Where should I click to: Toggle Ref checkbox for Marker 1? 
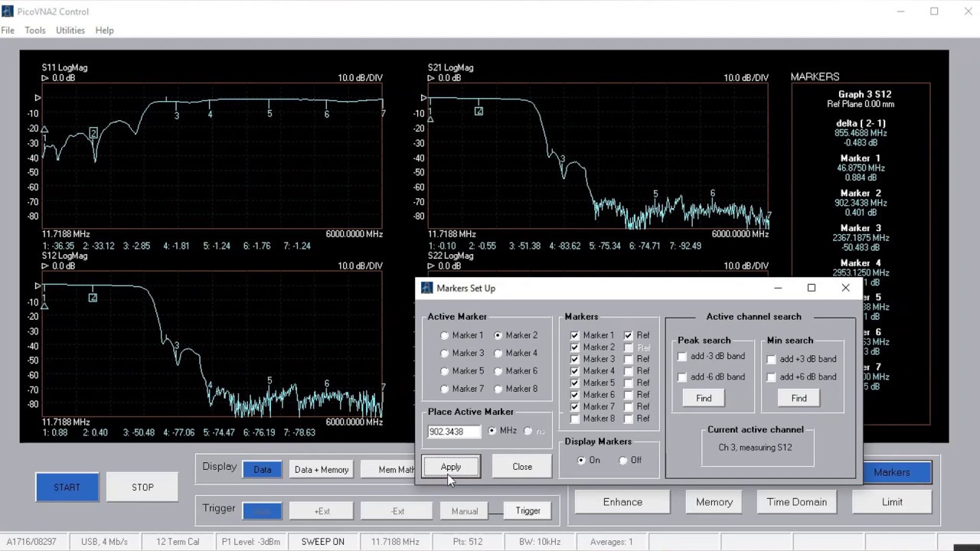[x=629, y=335]
